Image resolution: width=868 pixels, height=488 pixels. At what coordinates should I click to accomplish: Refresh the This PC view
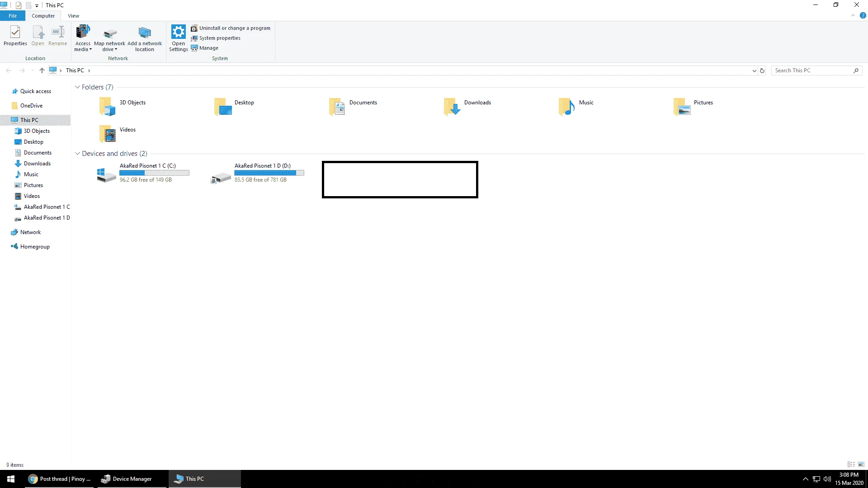pyautogui.click(x=762, y=70)
